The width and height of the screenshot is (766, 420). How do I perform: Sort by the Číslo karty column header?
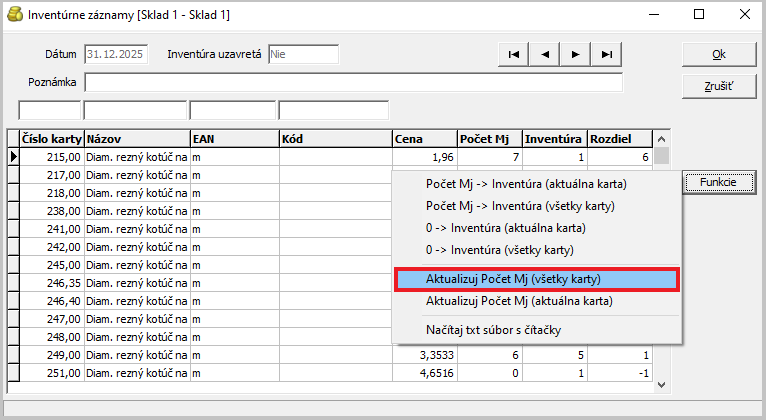51,139
